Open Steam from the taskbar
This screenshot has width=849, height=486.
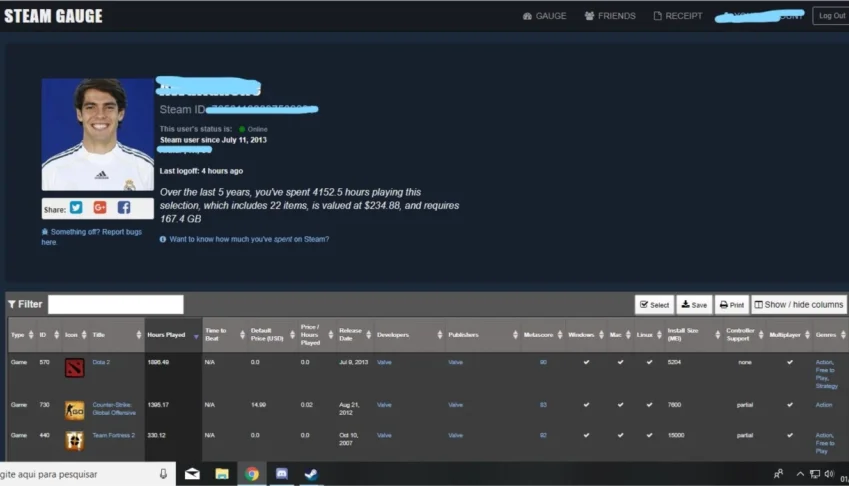[x=311, y=474]
